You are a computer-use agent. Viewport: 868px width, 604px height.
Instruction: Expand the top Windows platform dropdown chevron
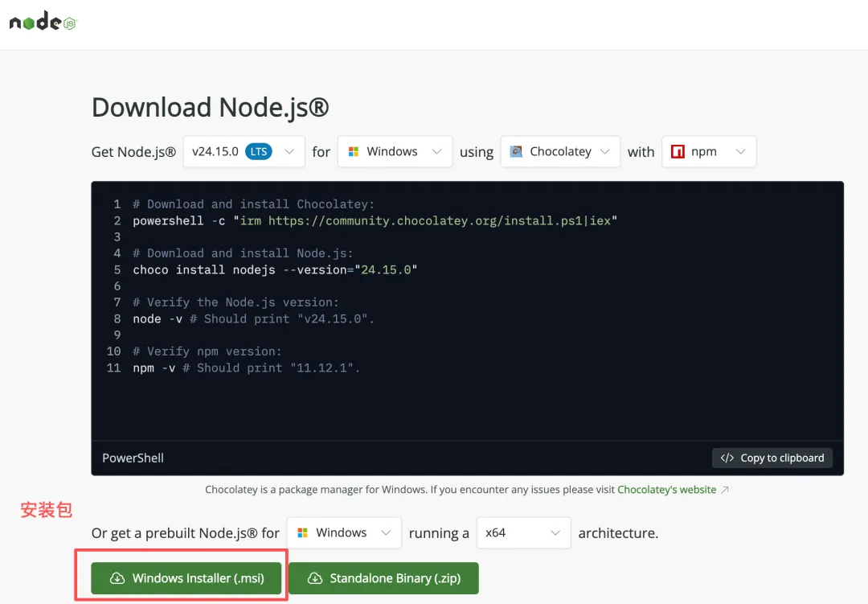pyautogui.click(x=436, y=152)
